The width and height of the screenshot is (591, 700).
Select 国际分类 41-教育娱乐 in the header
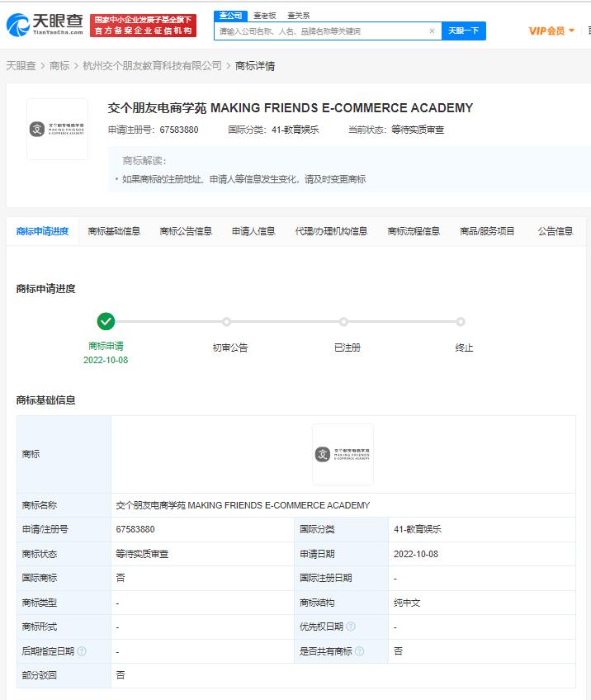273,130
